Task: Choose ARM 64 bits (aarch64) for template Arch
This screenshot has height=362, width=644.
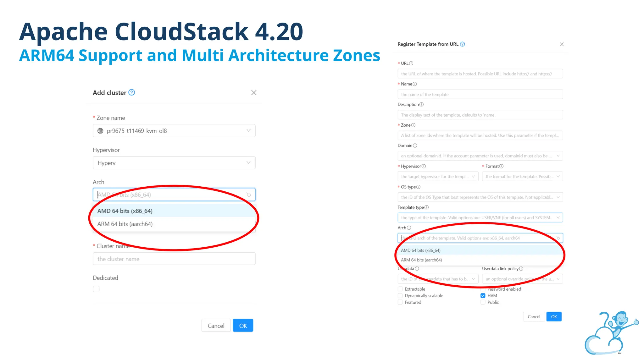Action: (x=480, y=260)
